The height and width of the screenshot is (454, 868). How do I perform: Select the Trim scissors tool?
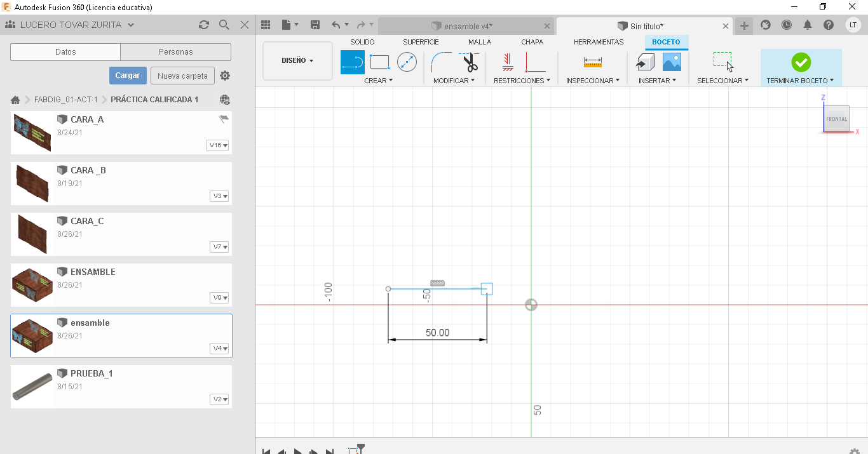click(x=469, y=62)
